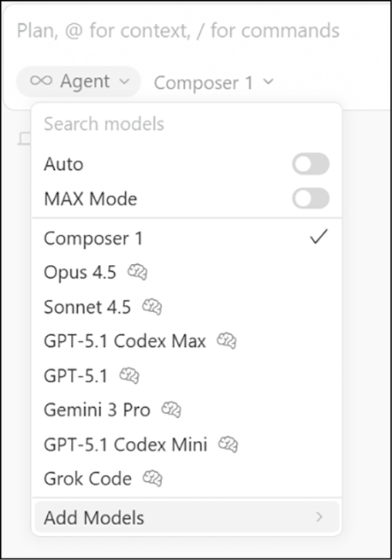Click the brain icon beside GPT-5.1 Codex Max

pos(227,341)
